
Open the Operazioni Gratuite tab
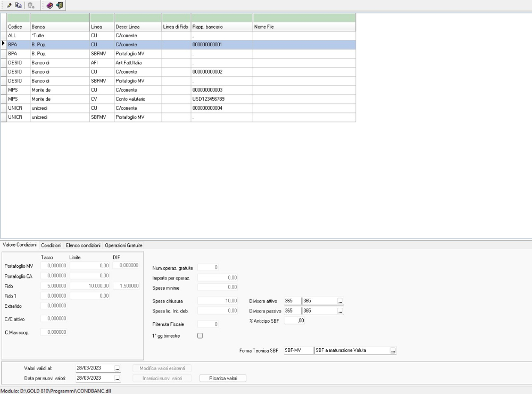pyautogui.click(x=123, y=245)
